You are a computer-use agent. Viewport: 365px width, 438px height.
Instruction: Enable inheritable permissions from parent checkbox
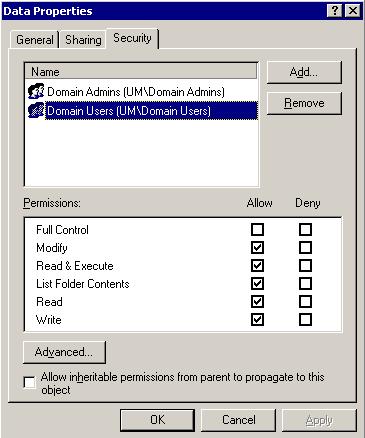[x=29, y=383]
